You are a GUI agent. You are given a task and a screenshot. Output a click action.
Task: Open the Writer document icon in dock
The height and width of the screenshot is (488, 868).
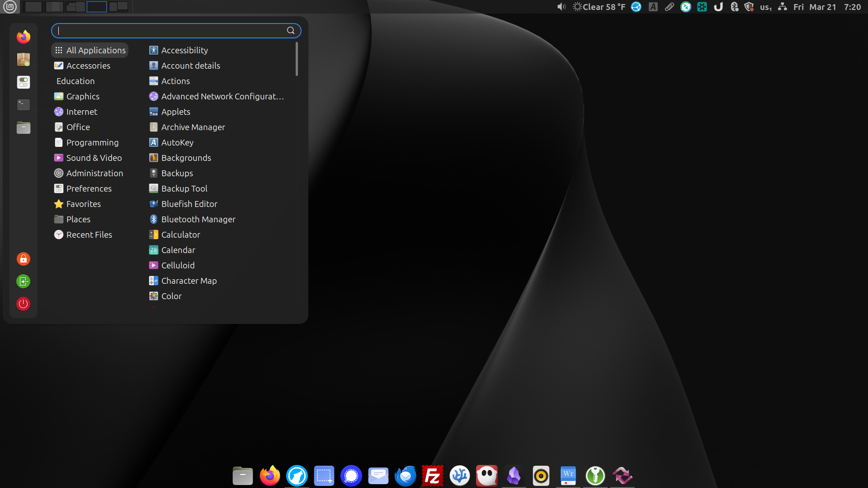[x=568, y=476]
